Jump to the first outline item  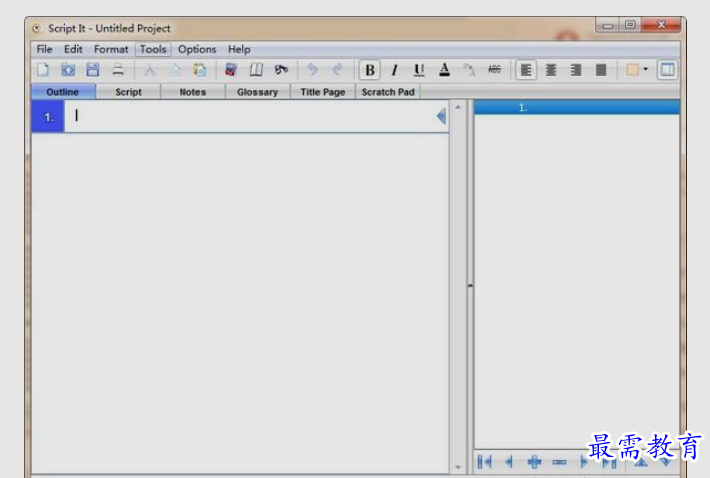(x=485, y=462)
